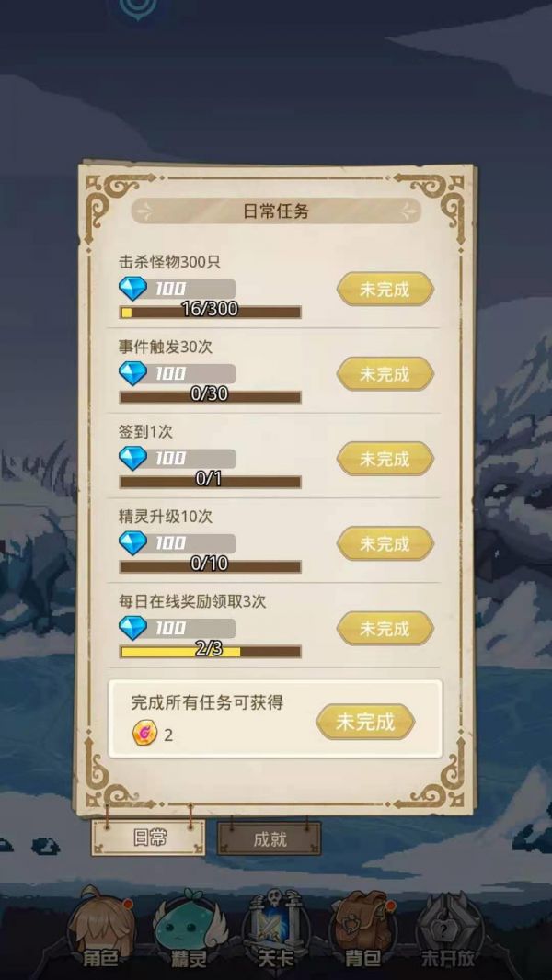Open the 关卡 stage gate icon
Screen dimensions: 552x980
point(276,931)
